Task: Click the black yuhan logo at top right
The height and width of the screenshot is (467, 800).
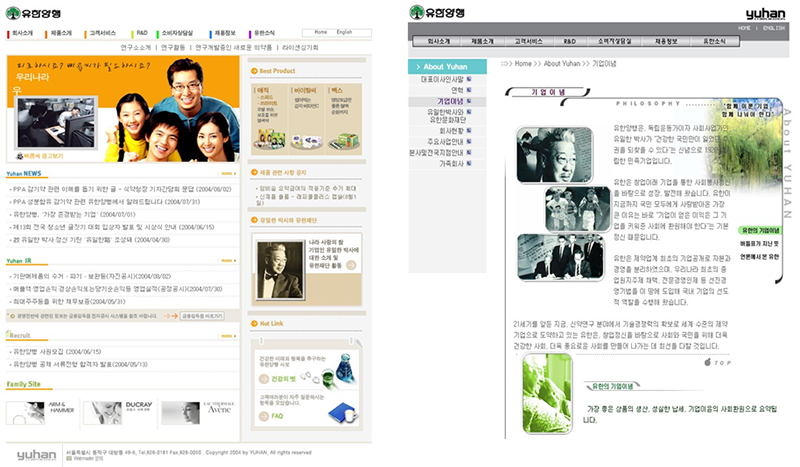Action: (x=765, y=14)
